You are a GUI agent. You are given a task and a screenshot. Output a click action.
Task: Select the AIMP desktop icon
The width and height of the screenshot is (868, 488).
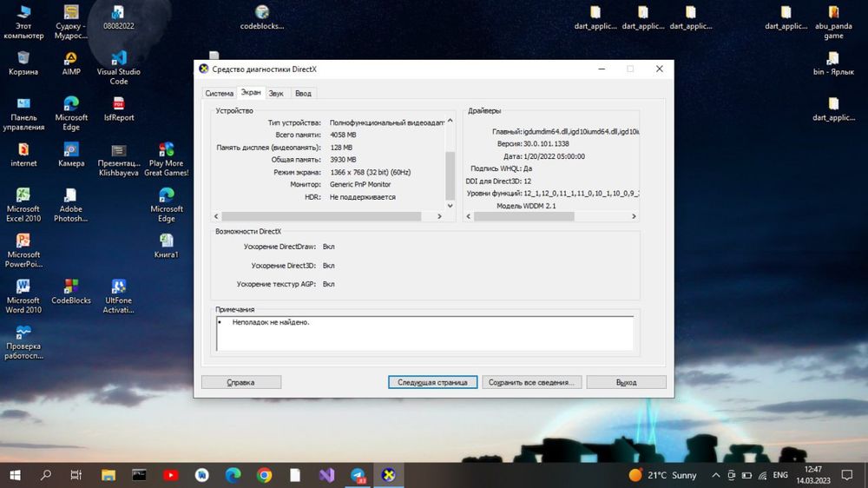point(71,63)
